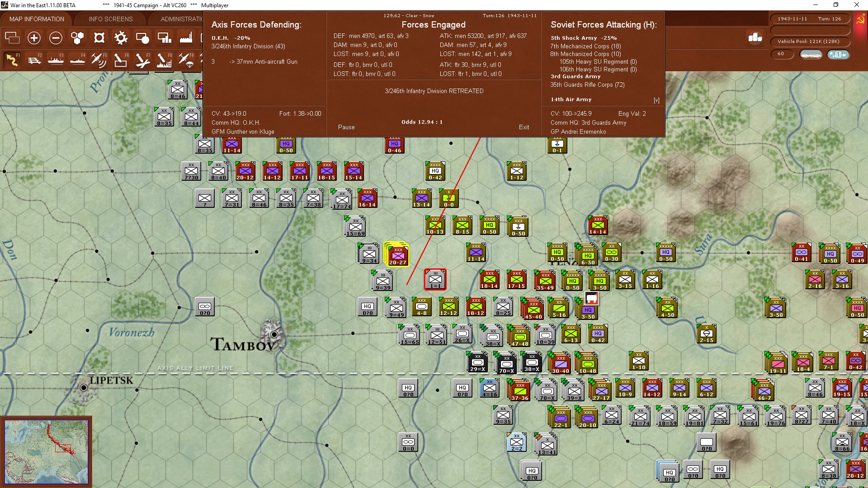
Task: Select the 37-36 Soviet corps stack
Action: tap(519, 390)
